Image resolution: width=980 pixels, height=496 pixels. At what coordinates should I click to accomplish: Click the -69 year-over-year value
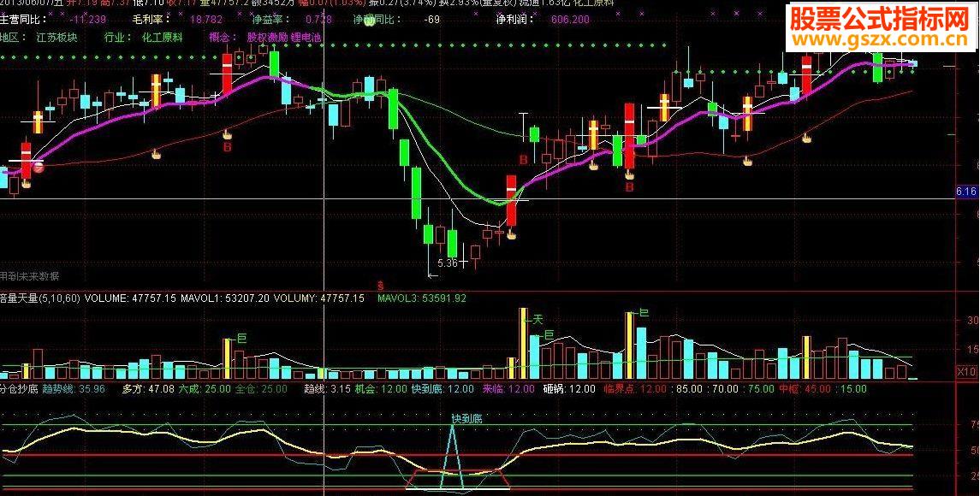click(x=432, y=20)
